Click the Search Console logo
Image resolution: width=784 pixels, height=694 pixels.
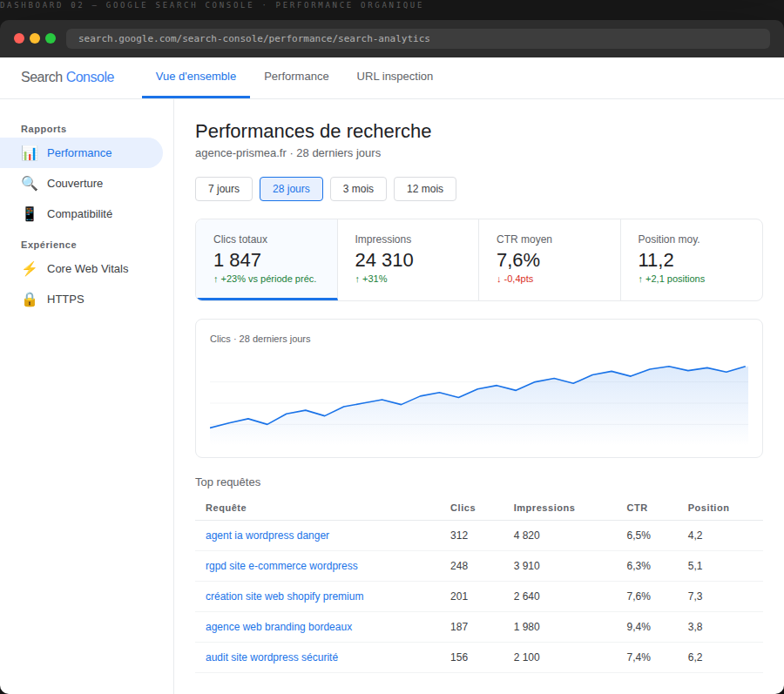tap(67, 77)
